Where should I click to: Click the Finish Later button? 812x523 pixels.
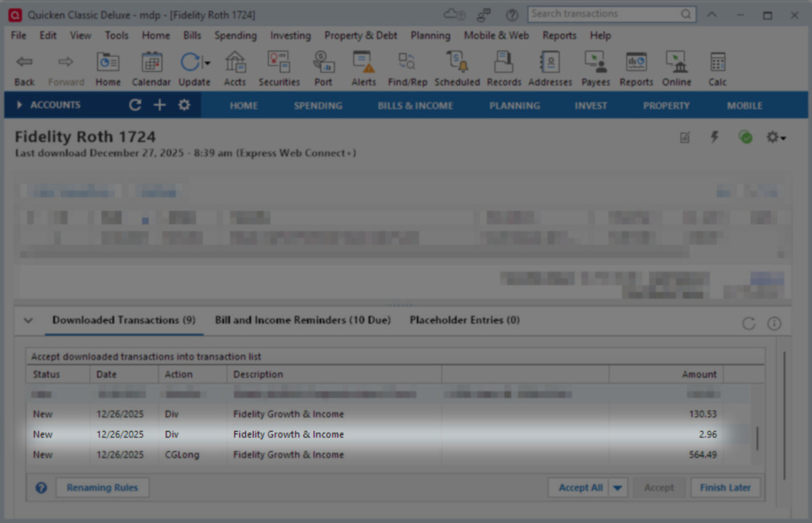pyautogui.click(x=725, y=488)
